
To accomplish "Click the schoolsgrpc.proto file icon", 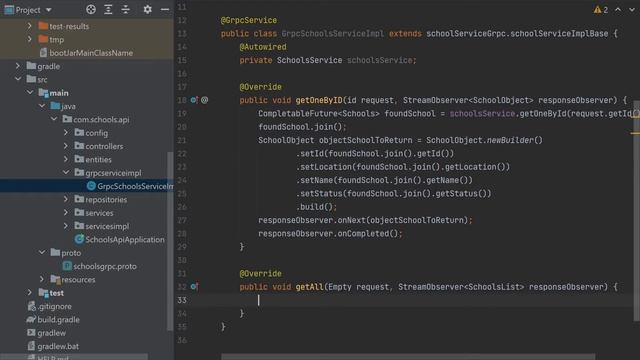I will [67, 266].
